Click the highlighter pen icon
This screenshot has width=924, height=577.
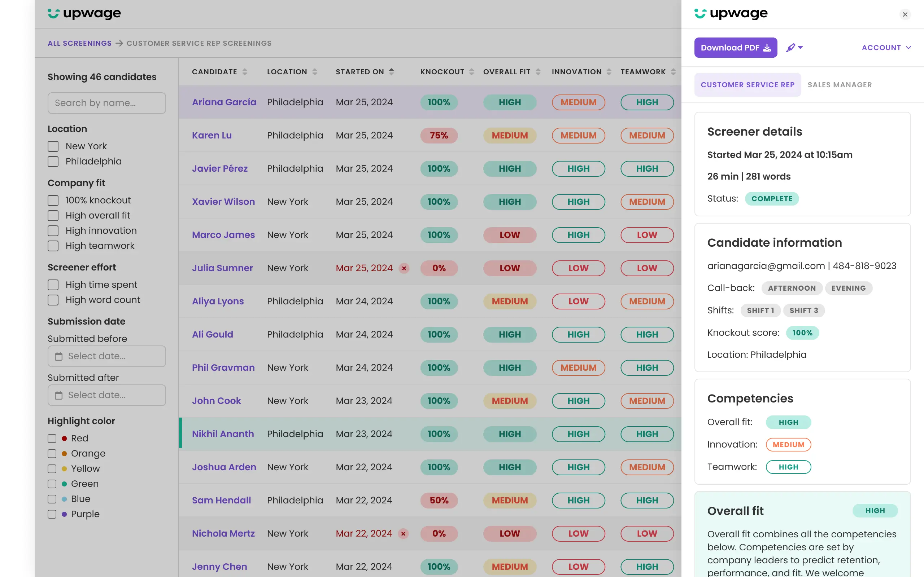click(791, 48)
